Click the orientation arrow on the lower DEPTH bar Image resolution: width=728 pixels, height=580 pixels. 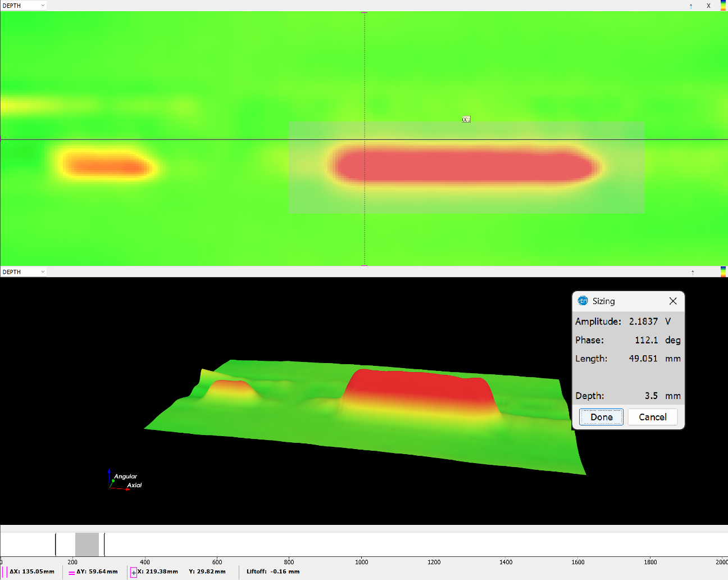(694, 272)
